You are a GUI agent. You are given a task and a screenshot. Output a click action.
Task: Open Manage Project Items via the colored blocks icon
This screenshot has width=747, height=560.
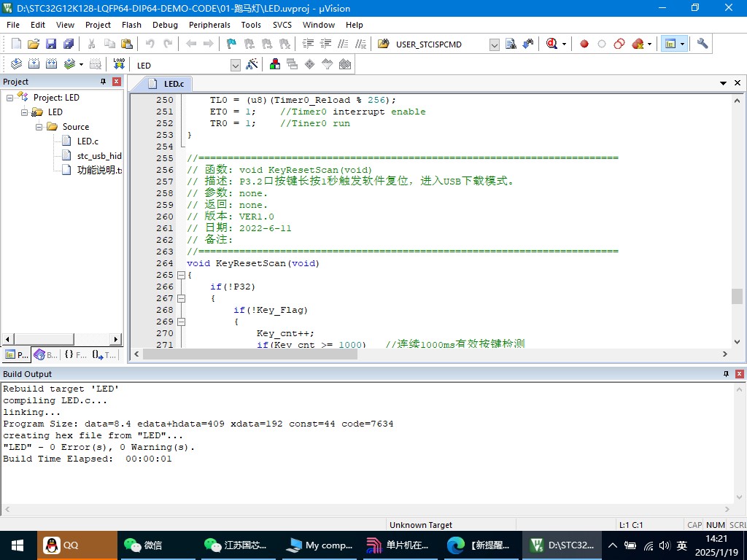[275, 64]
